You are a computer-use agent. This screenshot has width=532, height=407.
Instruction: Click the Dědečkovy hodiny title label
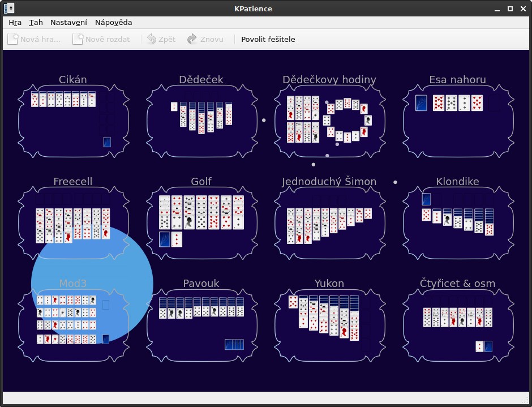point(329,79)
